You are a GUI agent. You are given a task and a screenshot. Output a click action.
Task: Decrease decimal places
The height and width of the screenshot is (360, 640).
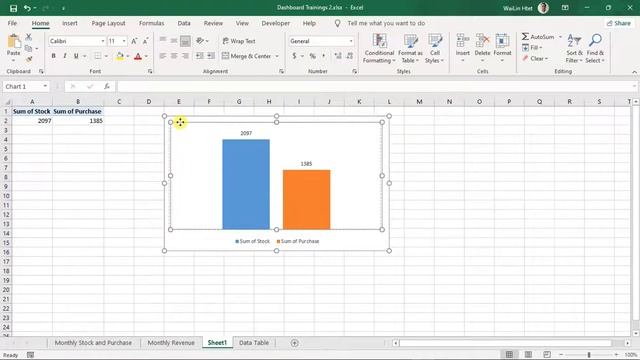(350, 56)
